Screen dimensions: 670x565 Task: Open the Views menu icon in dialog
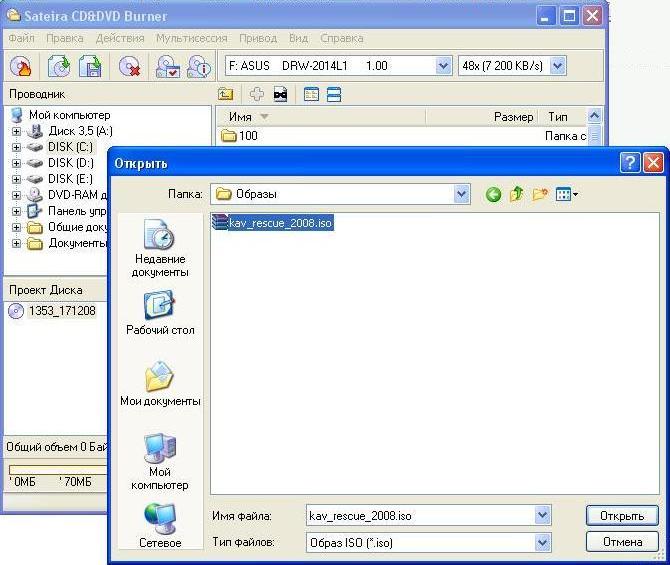point(567,194)
